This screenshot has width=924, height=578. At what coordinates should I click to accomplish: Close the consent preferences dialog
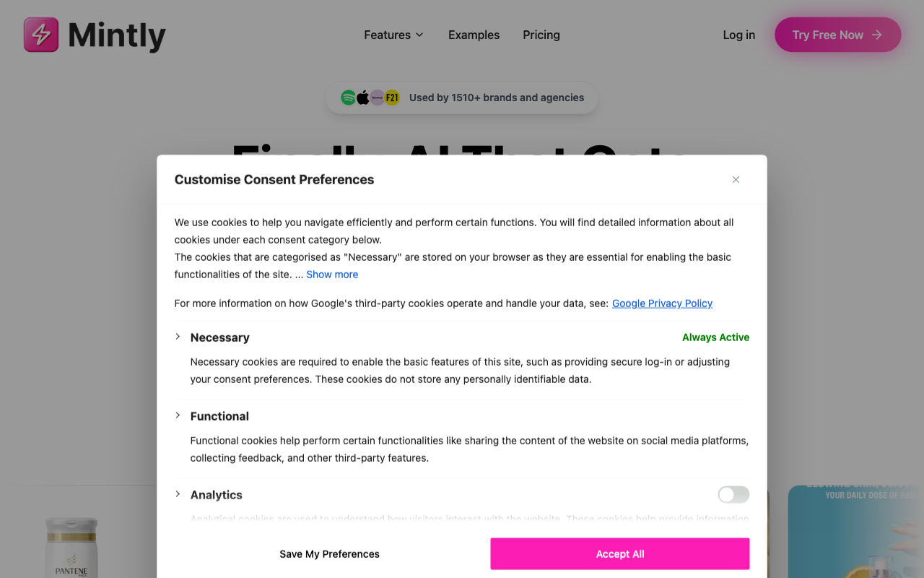736,180
